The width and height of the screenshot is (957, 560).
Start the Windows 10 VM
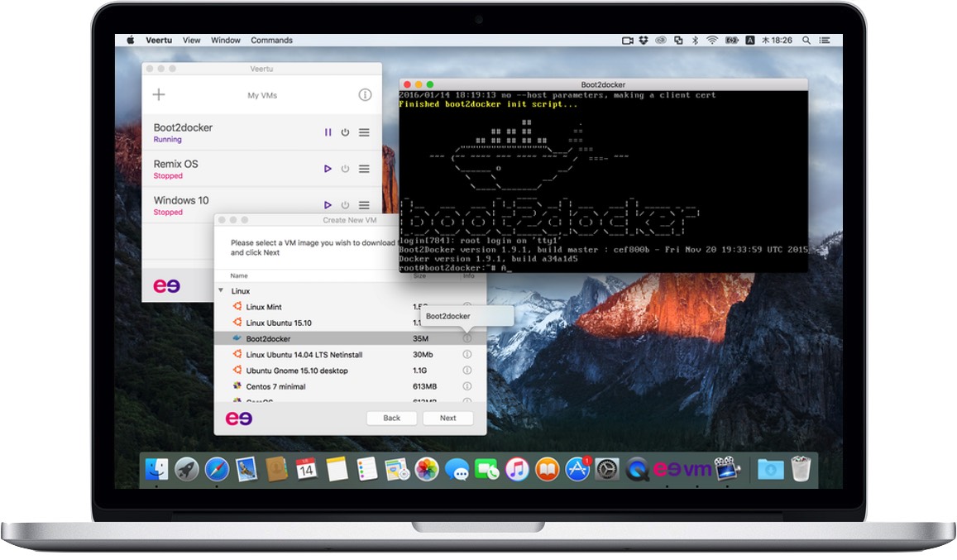[x=328, y=205]
